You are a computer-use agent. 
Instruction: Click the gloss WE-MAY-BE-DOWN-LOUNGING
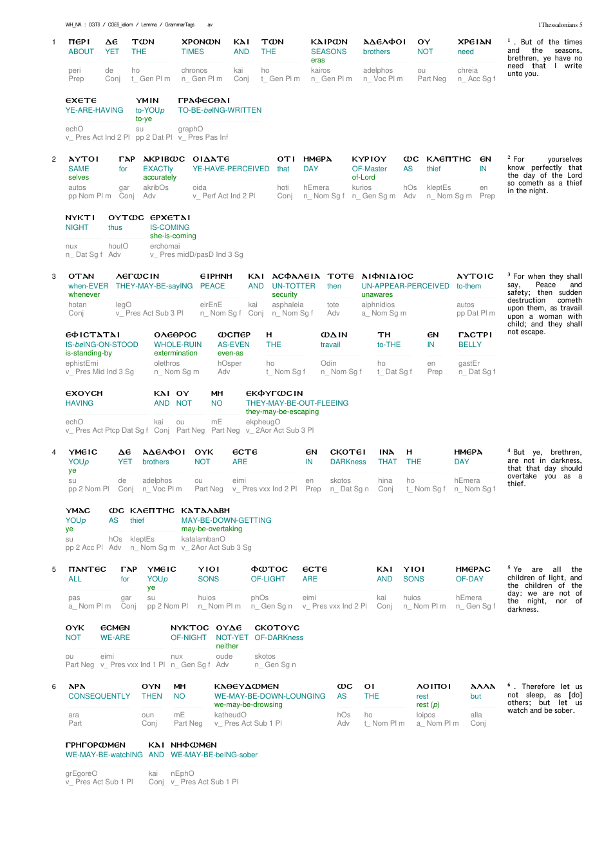(270, 696)
